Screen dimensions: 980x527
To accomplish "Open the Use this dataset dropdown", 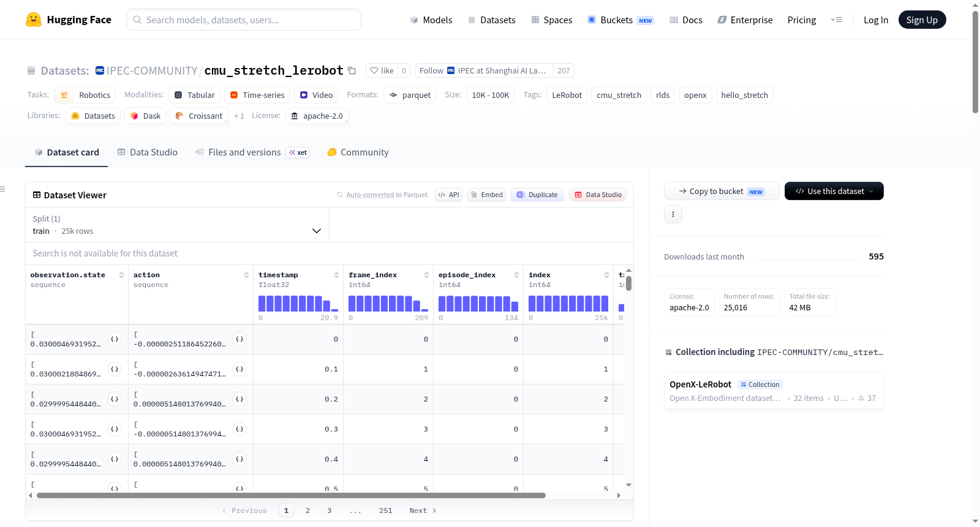I will [834, 191].
